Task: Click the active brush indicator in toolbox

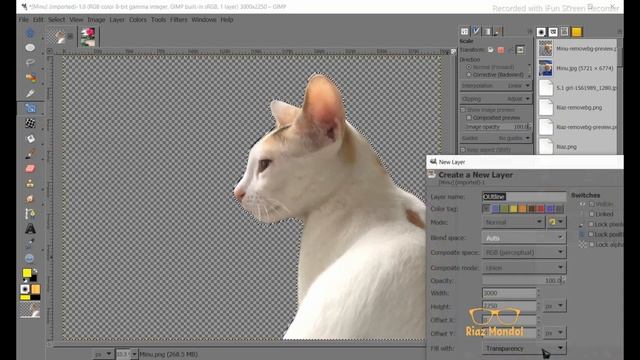Action: point(25,289)
